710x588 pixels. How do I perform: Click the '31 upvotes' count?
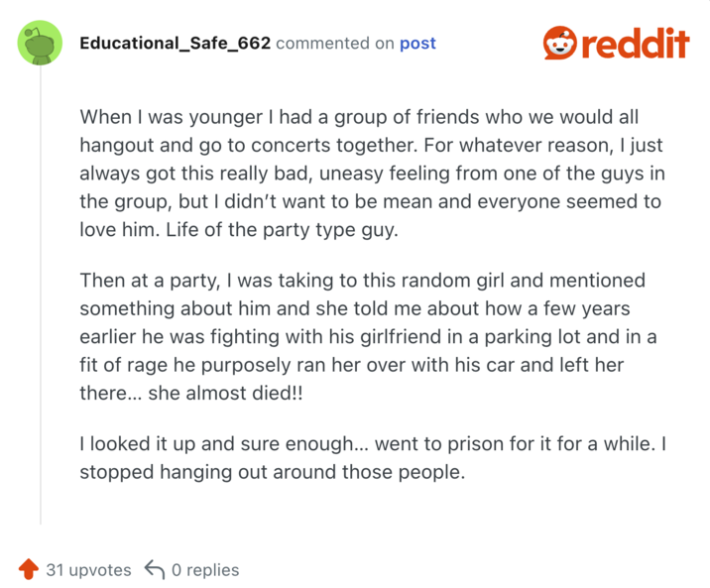coord(88,569)
